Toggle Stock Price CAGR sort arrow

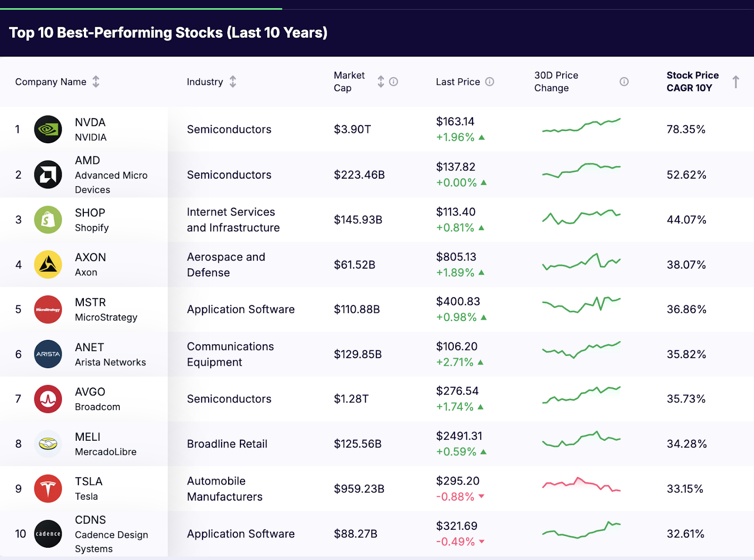[x=736, y=82]
